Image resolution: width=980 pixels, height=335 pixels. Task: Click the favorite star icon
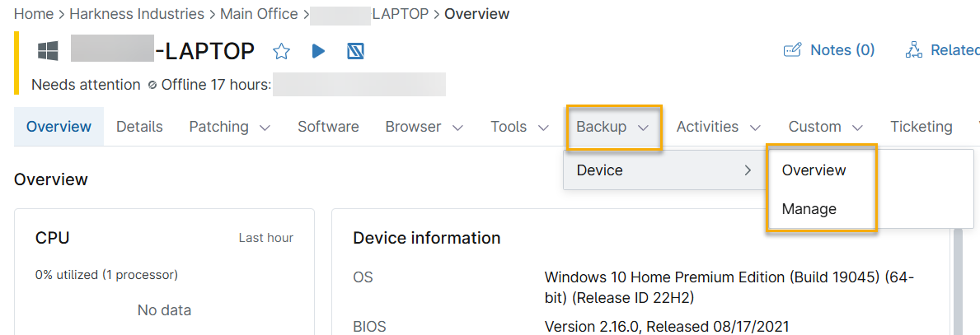pyautogui.click(x=282, y=52)
